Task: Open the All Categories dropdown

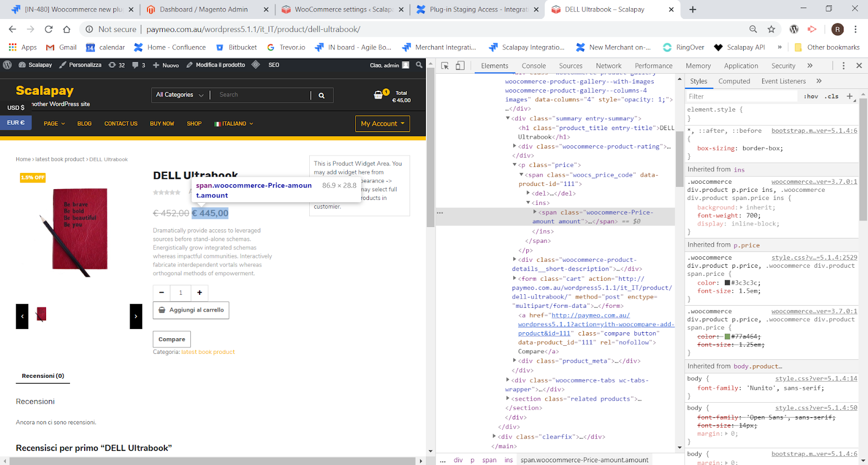Action: click(180, 95)
